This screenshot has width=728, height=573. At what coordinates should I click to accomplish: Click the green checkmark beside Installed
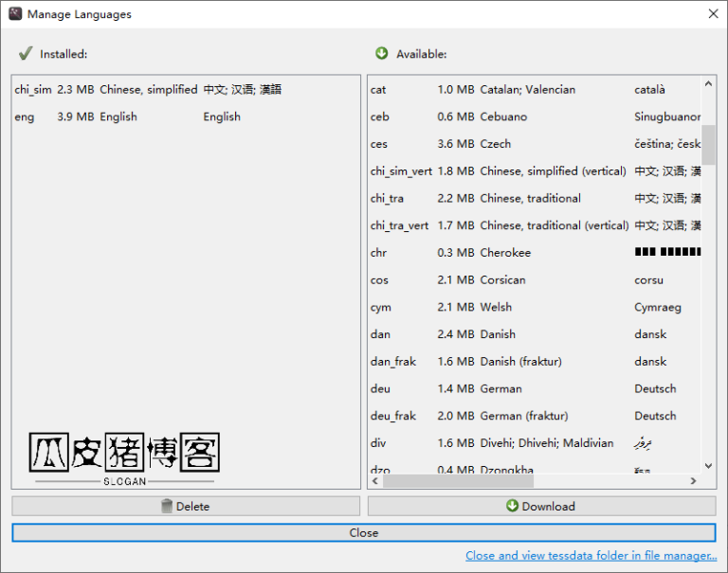point(26,54)
